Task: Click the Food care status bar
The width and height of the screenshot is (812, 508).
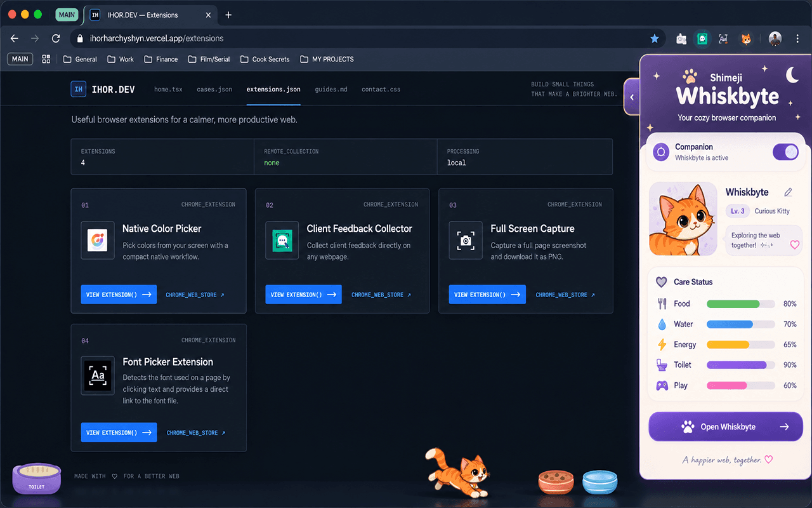Action: pyautogui.click(x=741, y=304)
